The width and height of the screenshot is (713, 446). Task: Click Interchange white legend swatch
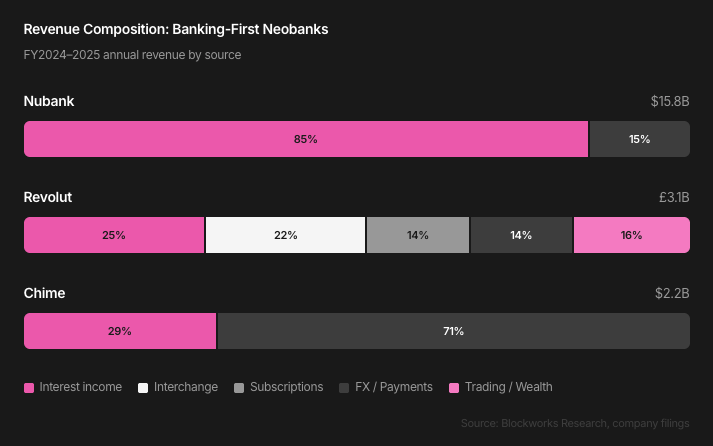tap(143, 388)
